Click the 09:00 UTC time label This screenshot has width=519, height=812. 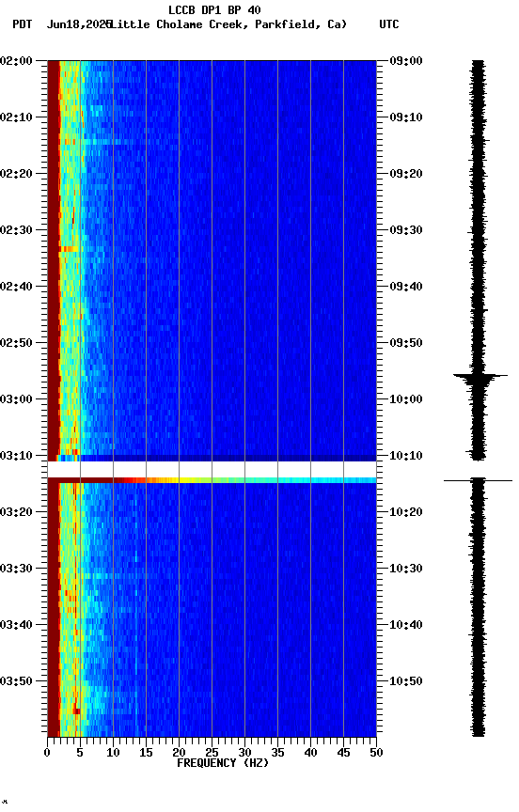point(406,60)
